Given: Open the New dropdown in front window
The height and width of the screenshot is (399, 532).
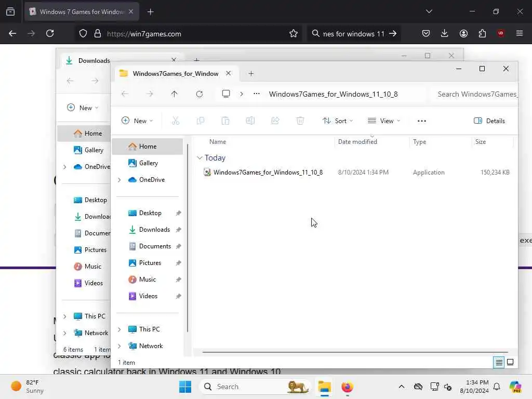Looking at the screenshot, I should pyautogui.click(x=137, y=121).
